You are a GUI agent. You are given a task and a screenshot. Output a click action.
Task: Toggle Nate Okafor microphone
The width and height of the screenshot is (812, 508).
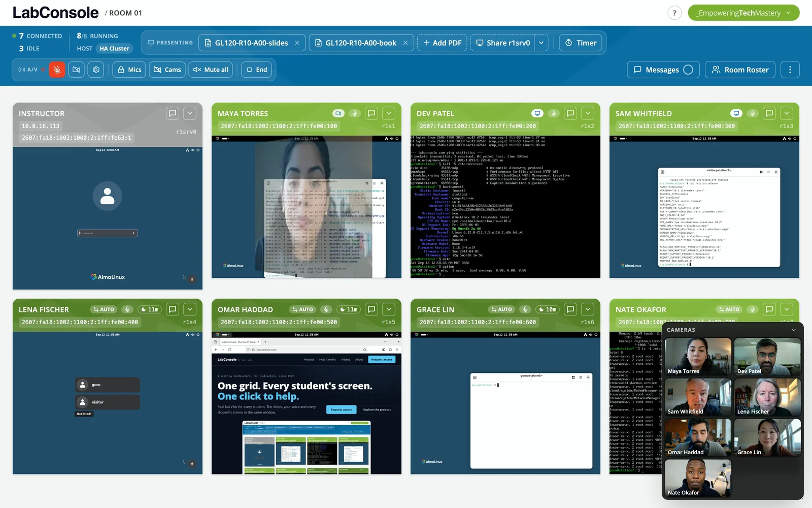click(x=753, y=309)
